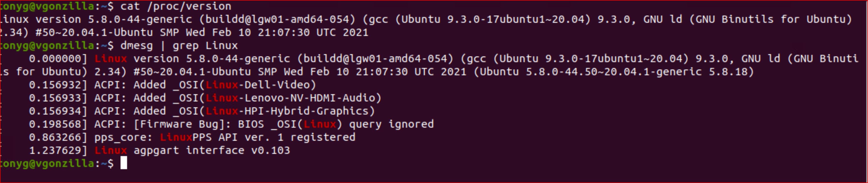Click the red 'Linux' before 'agpgart'
This screenshot has width=868, height=183.
click(x=111, y=150)
